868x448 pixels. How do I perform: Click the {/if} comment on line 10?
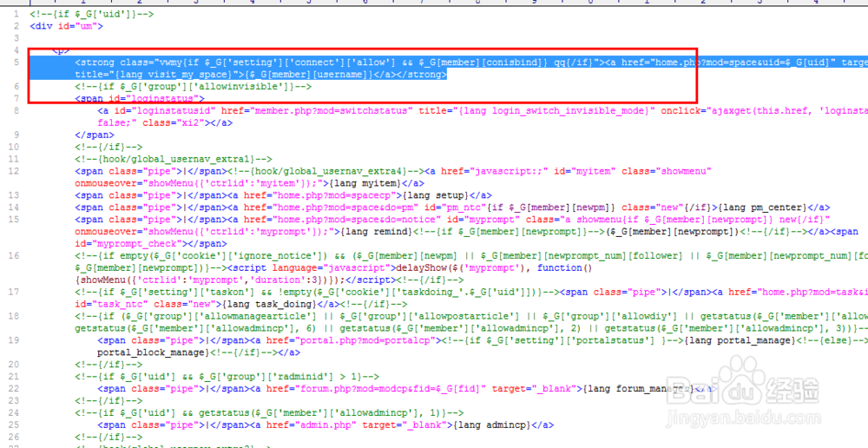point(108,148)
